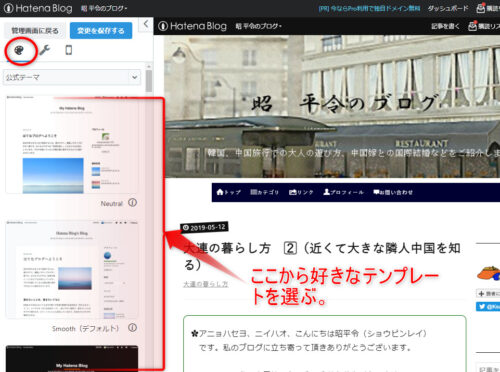The height and width of the screenshot is (372, 500).
Task: Click the 記事を書く link in preview
Action: point(445,26)
